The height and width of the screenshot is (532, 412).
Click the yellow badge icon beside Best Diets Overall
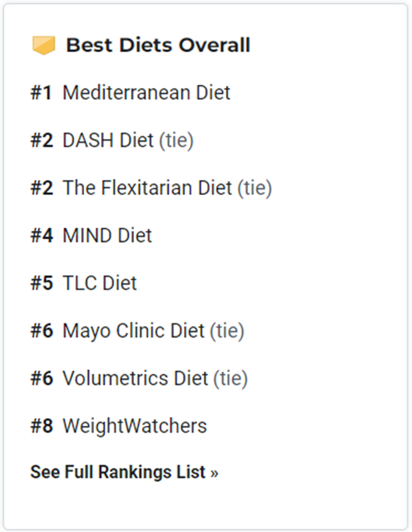pyautogui.click(x=44, y=46)
